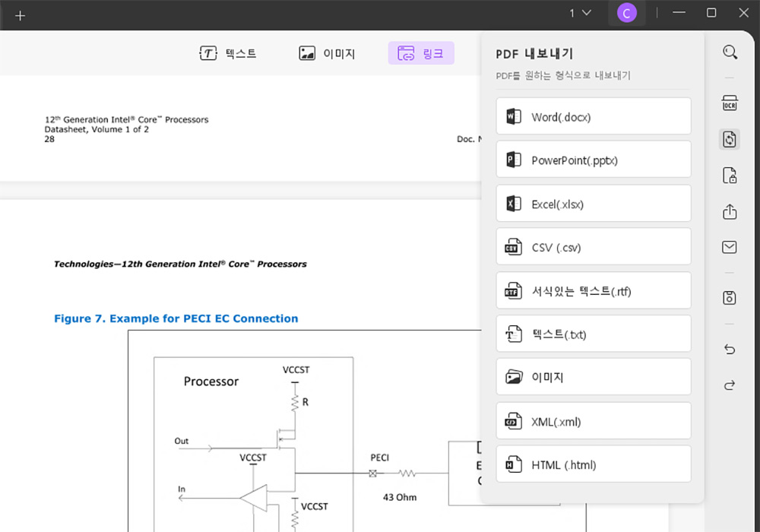Screen dimensions: 760x532
Task: Run the OCR text recognition tool
Action: 730,103
